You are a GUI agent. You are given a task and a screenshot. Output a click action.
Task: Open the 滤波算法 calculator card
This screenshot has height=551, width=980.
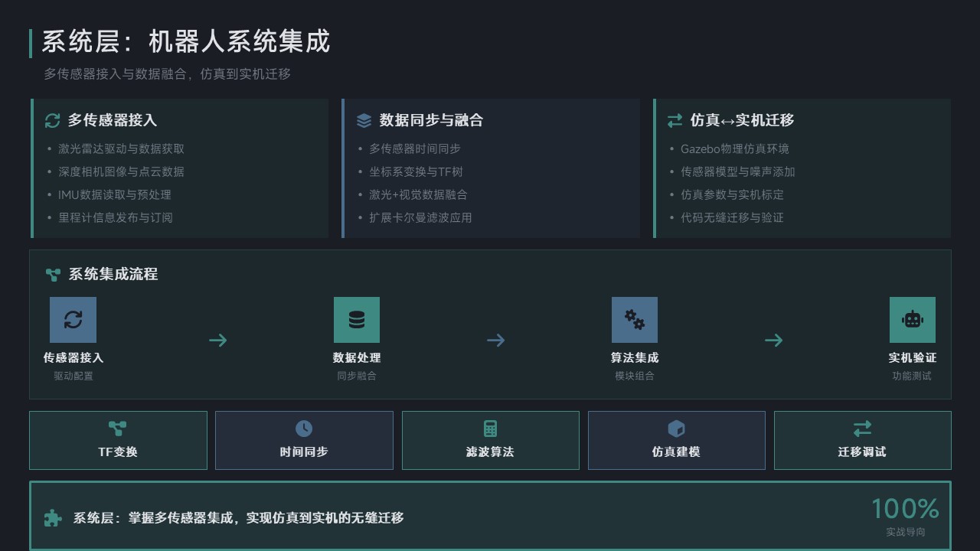click(490, 440)
